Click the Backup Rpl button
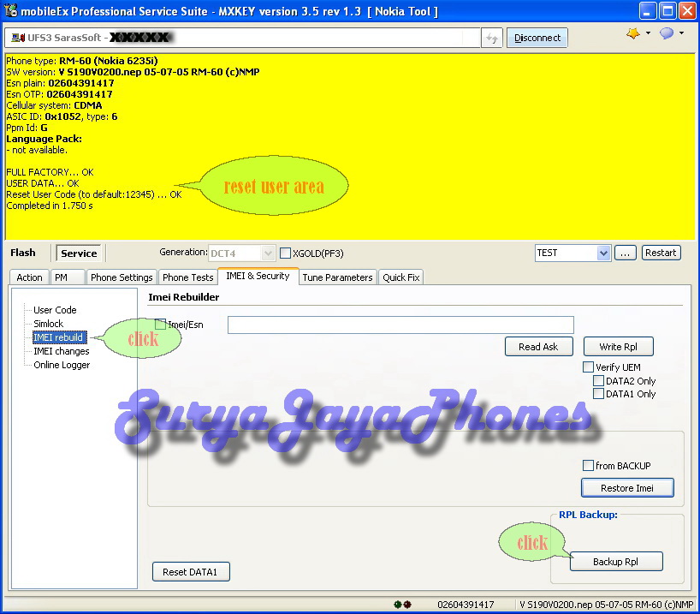 click(615, 562)
